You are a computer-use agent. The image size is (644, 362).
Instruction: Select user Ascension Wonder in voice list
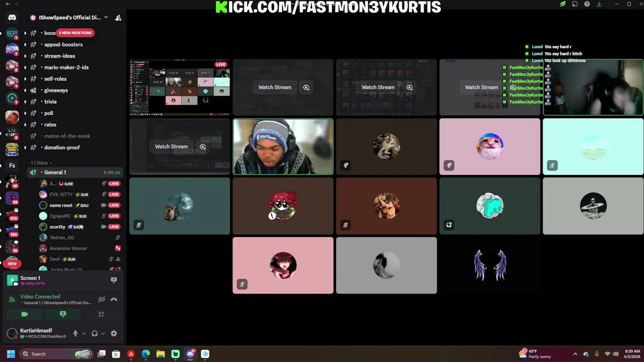click(x=79, y=248)
